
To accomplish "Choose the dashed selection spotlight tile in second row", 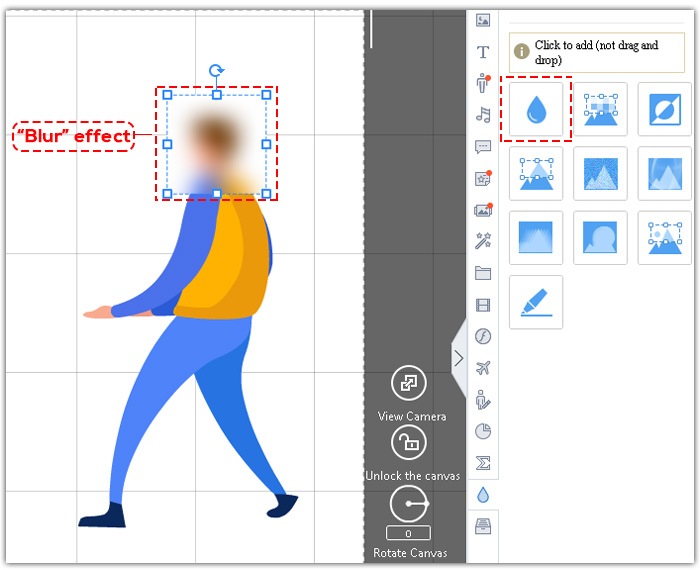I will coord(536,173).
